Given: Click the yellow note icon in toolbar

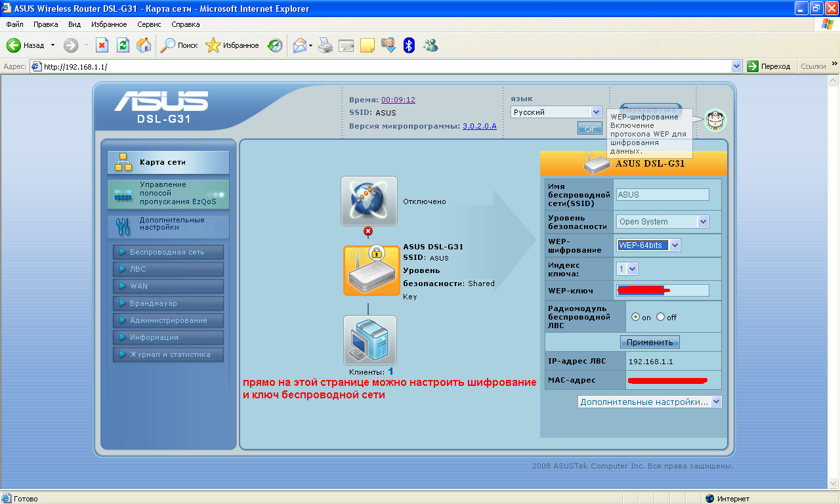Looking at the screenshot, I should (x=367, y=45).
